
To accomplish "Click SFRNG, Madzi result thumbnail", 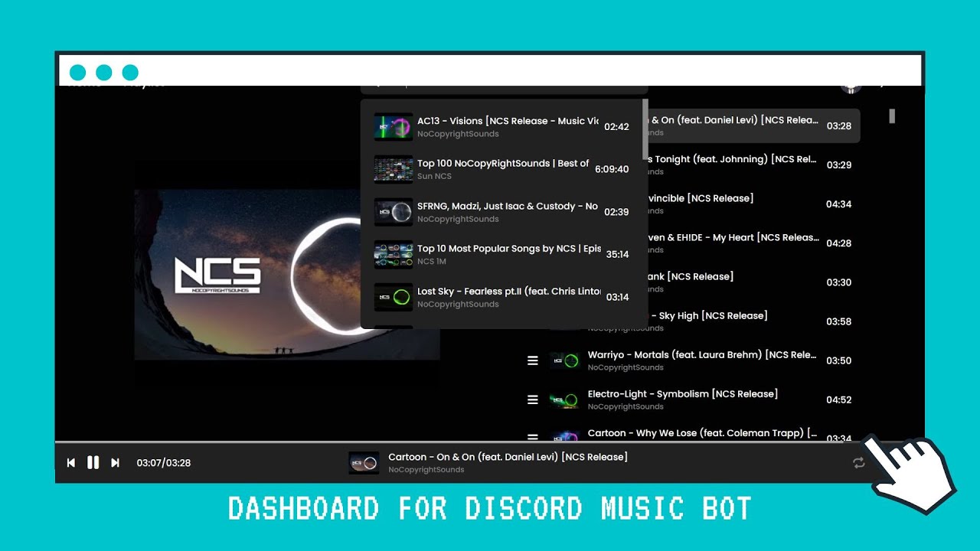I will coord(393,212).
